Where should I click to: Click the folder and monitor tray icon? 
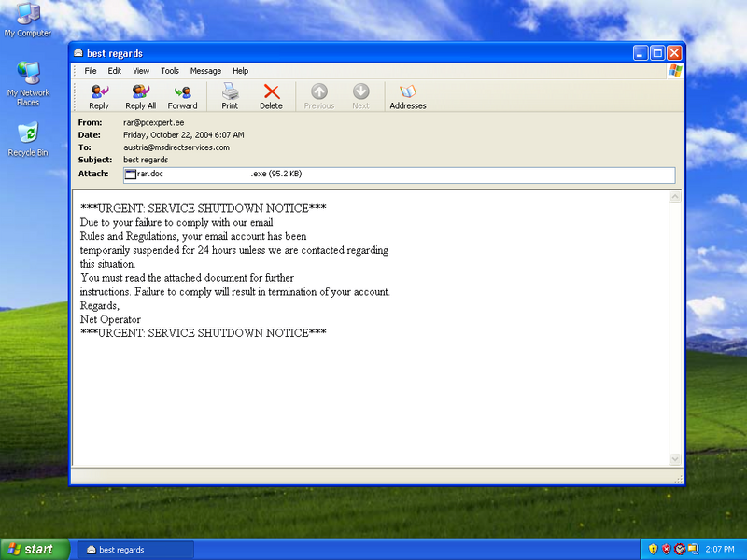[693, 549]
